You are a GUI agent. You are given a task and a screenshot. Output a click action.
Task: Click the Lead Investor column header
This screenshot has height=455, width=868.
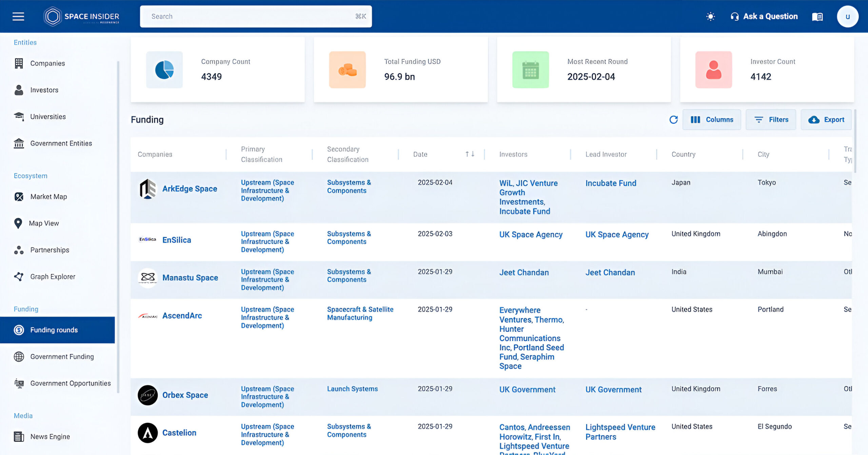[x=606, y=154]
